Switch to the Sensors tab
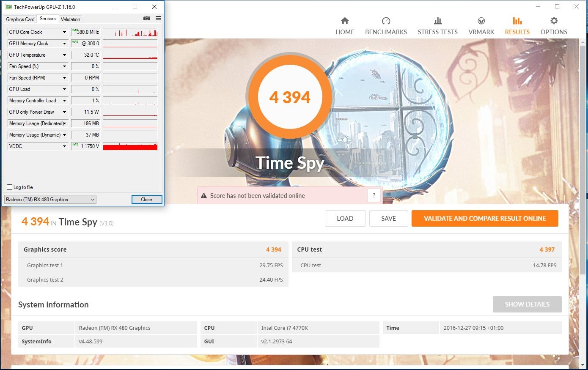Screen dimensions: 588x370 pos(47,19)
